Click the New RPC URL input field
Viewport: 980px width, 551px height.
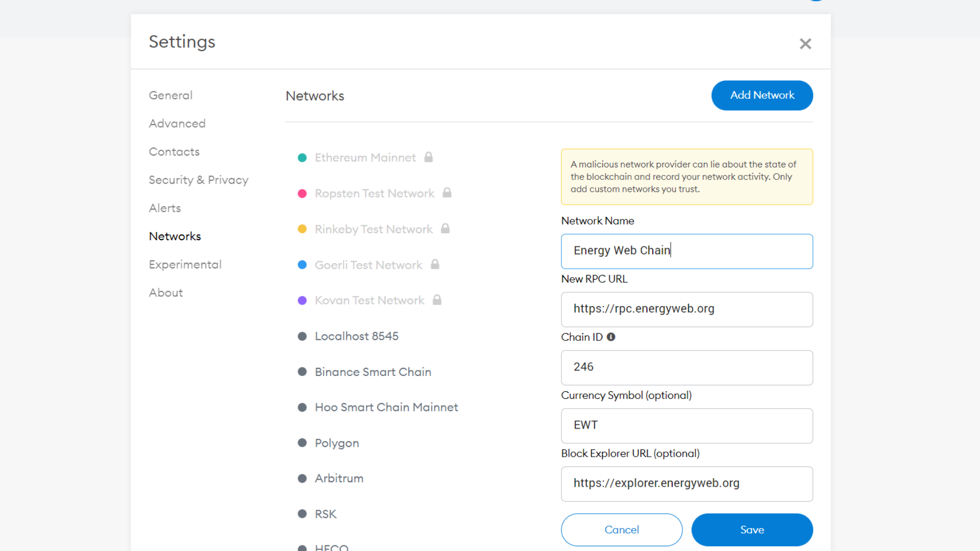coord(687,309)
